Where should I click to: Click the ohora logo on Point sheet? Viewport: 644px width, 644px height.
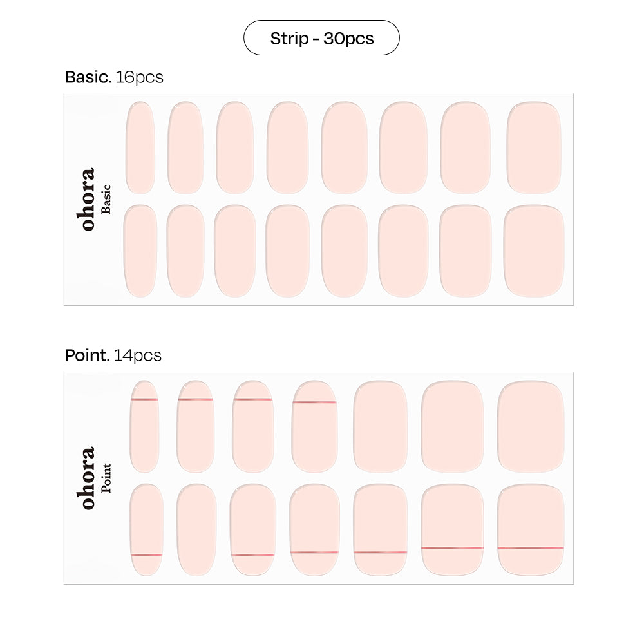(87, 478)
